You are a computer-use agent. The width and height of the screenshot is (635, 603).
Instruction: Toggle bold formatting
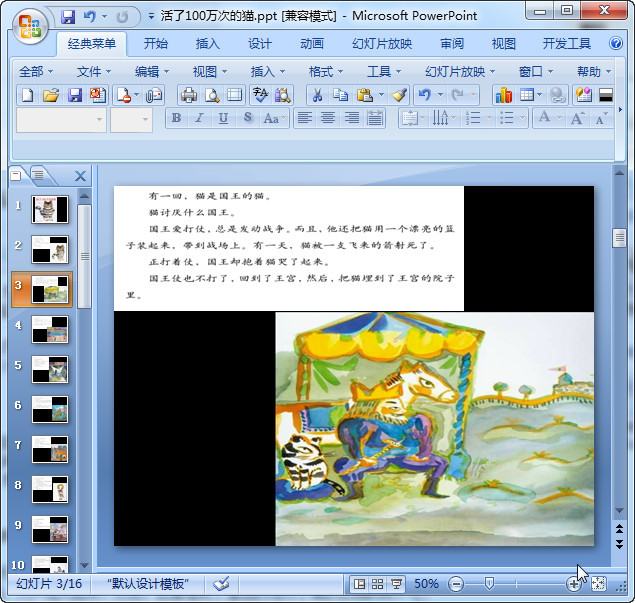(x=176, y=118)
